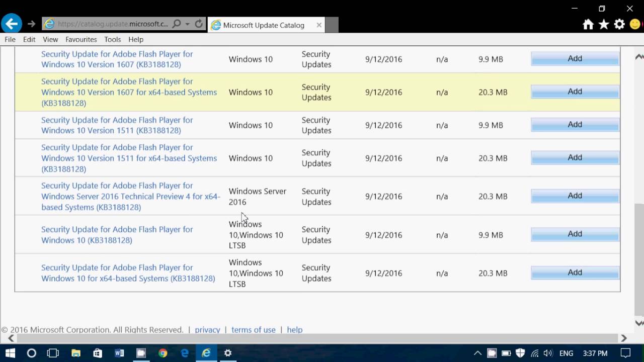
Task: Open the Help menu
Action: [136, 39]
